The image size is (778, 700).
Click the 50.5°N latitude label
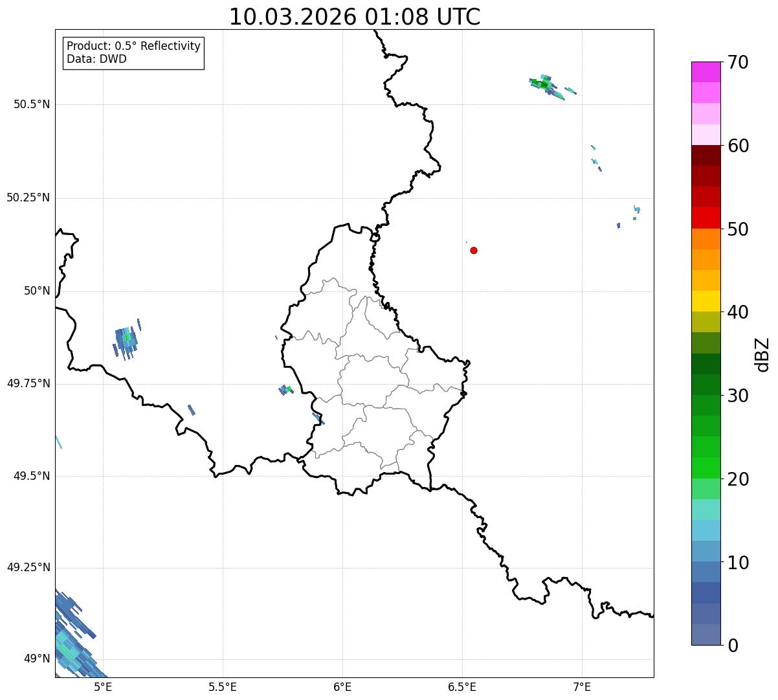32,104
